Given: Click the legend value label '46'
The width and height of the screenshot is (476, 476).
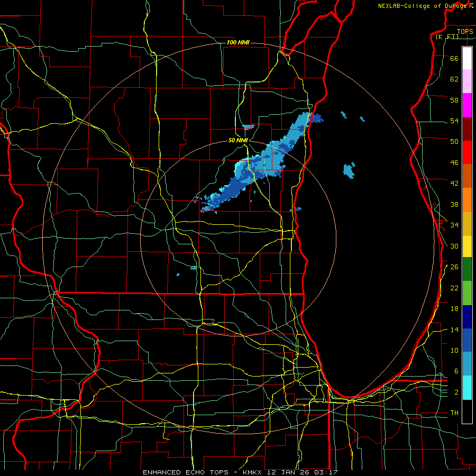Looking at the screenshot, I should (x=454, y=163).
